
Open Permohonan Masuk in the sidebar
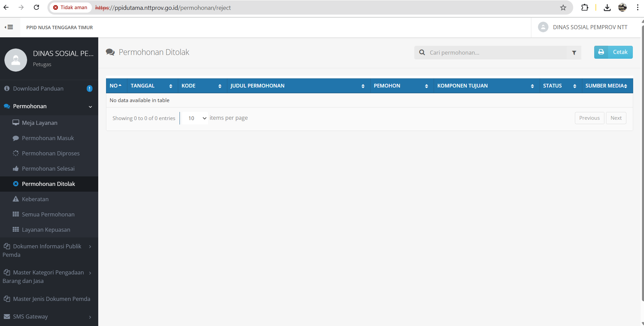(48, 138)
